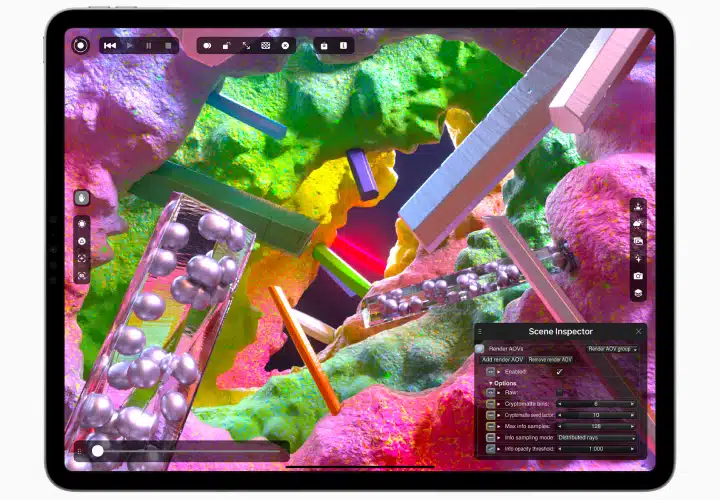This screenshot has width=720, height=500.
Task: Decrease Cryptomatte seed factor with left arrow
Action: 560,415
